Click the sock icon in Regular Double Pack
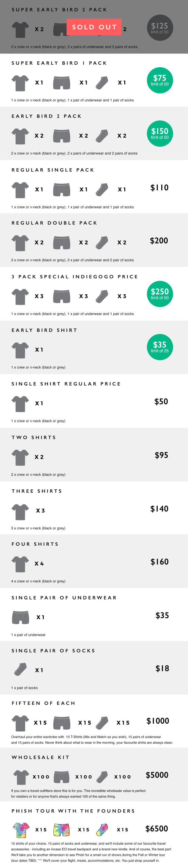The width and height of the screenshot is (188, 868). click(102, 243)
